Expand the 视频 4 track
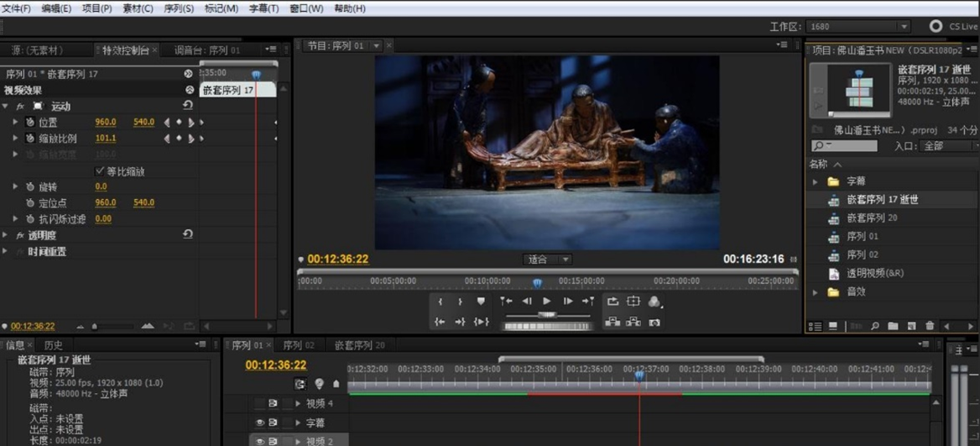 (298, 403)
